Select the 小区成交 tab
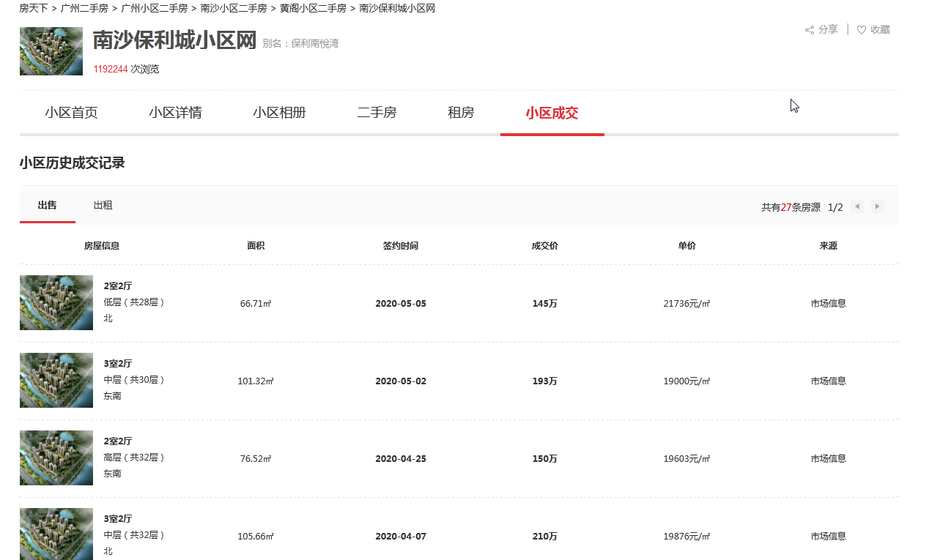This screenshot has height=560, width=929. click(552, 113)
